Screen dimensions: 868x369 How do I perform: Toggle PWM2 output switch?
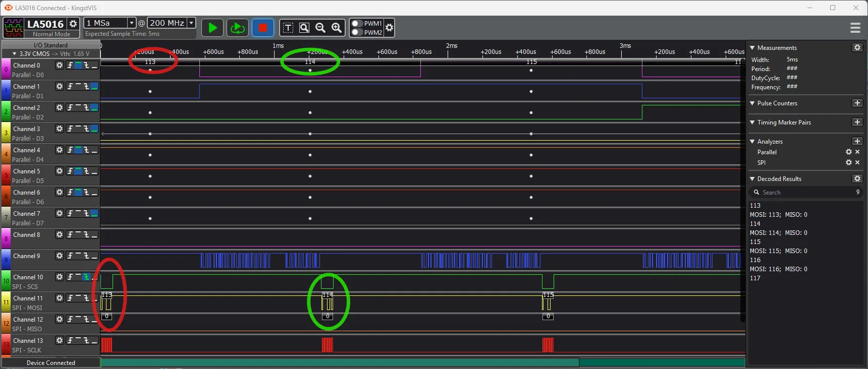tap(357, 32)
